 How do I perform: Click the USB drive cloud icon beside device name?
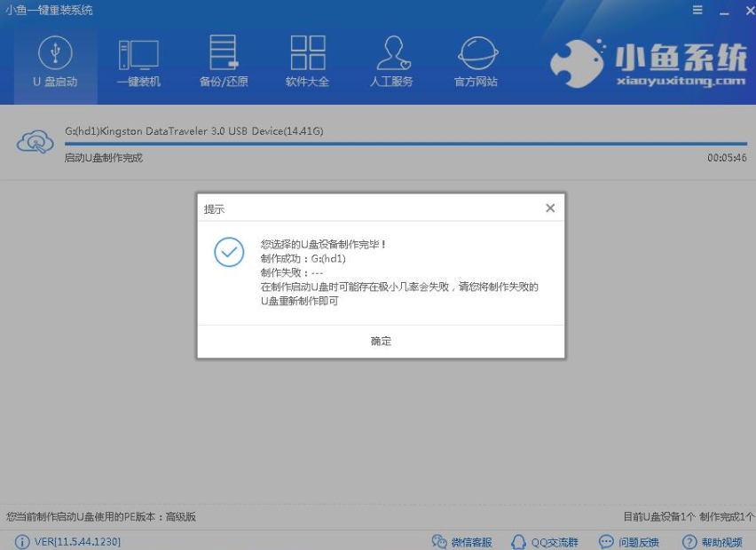pos(35,142)
